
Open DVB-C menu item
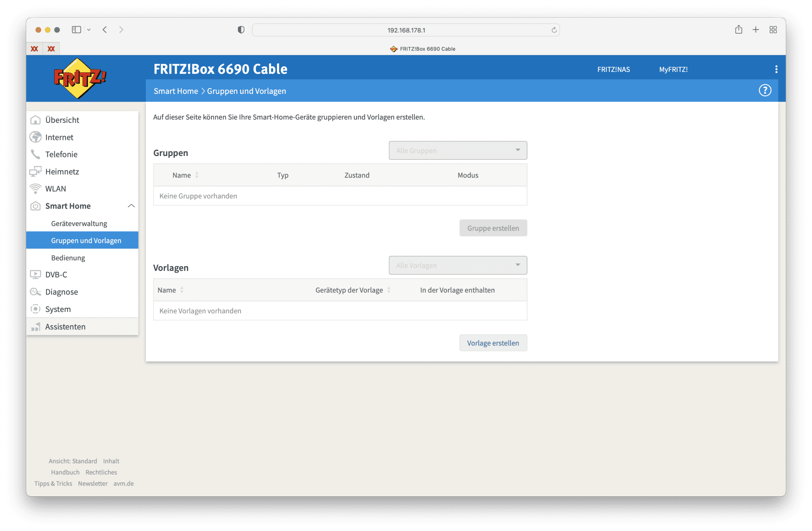click(x=82, y=274)
